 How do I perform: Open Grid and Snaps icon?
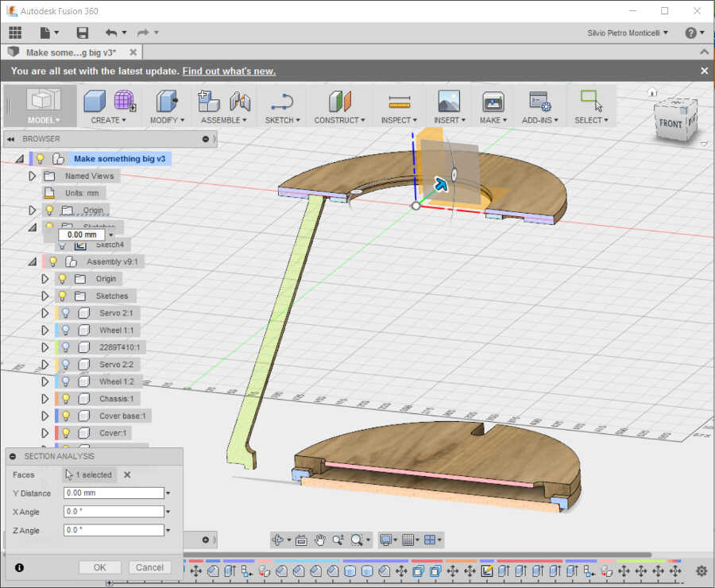point(408,540)
